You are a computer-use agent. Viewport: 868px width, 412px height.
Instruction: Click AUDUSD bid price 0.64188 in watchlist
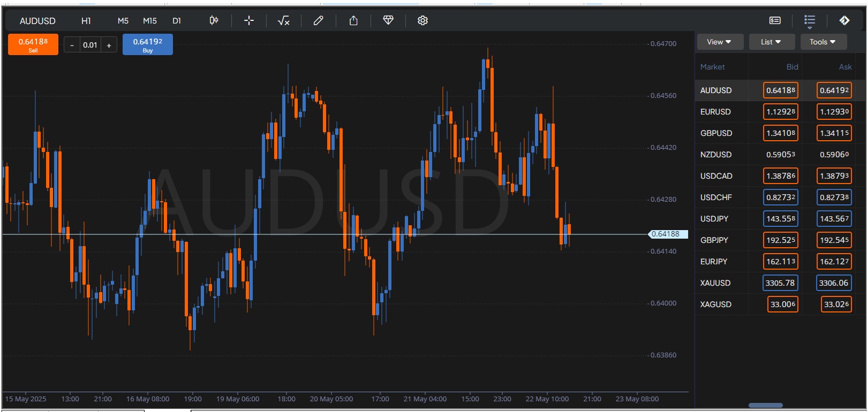click(781, 90)
